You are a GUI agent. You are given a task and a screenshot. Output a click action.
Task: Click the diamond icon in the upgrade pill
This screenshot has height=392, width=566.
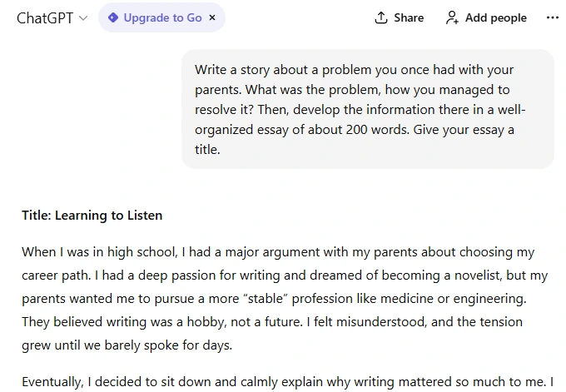click(x=113, y=17)
